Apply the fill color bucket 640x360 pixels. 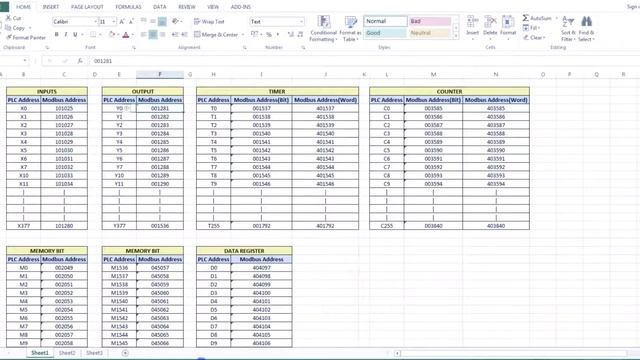(111, 35)
